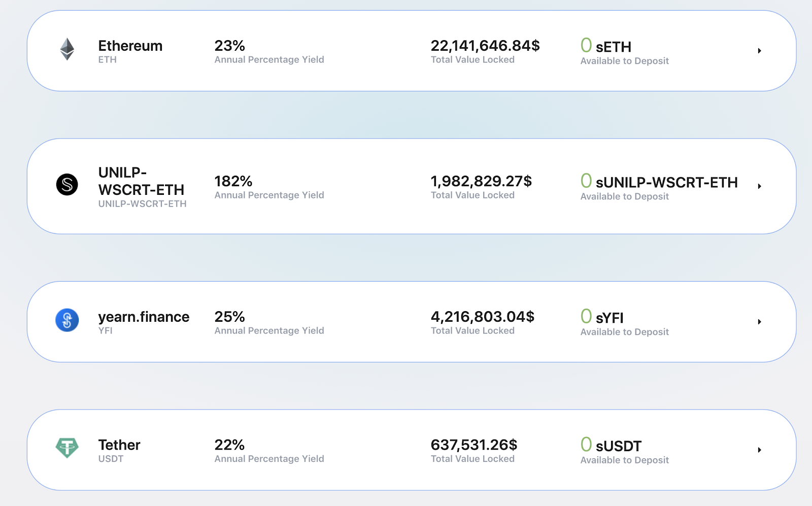Expand the UNILP-WSCRT-ETH pool row arrow
812x506 pixels.
[x=759, y=186]
